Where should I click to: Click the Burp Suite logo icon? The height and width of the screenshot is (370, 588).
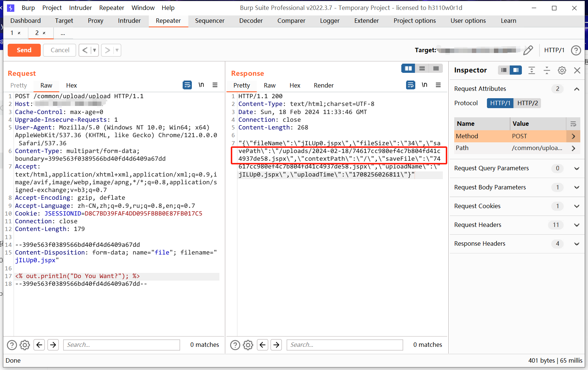(x=11, y=8)
